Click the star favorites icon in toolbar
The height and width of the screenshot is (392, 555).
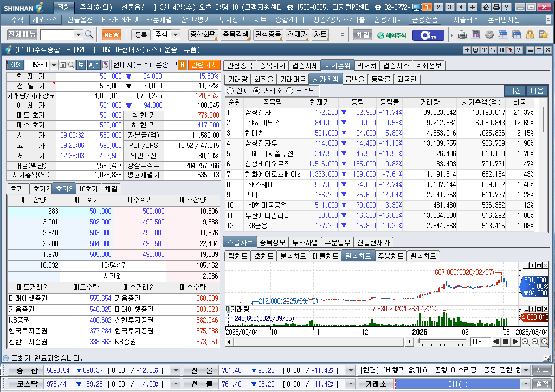543,35
